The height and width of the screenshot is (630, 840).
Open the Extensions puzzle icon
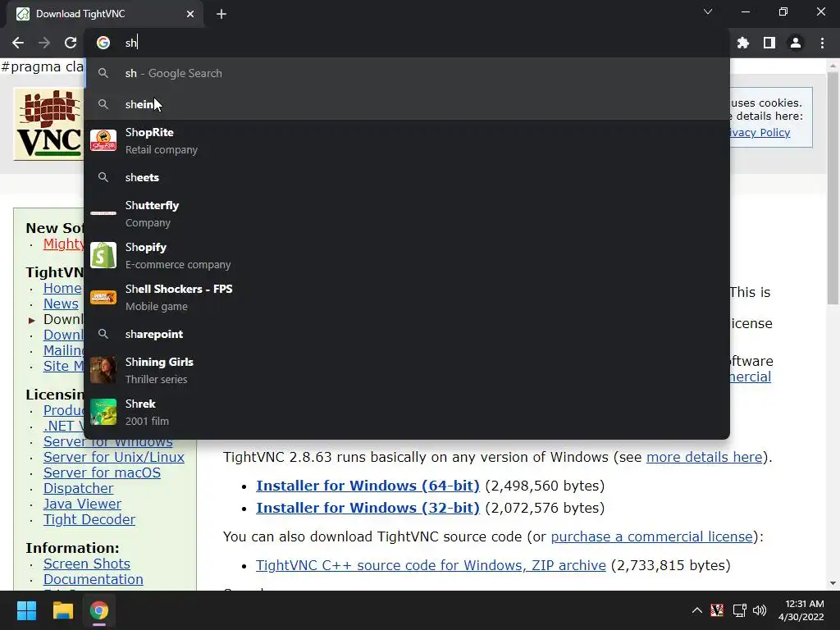(743, 43)
